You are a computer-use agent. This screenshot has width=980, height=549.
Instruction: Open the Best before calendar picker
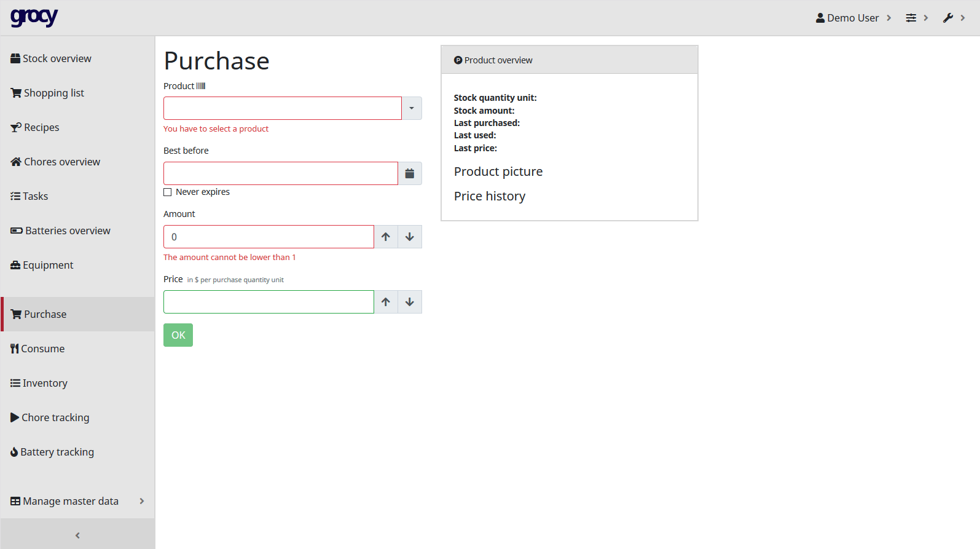coord(410,173)
